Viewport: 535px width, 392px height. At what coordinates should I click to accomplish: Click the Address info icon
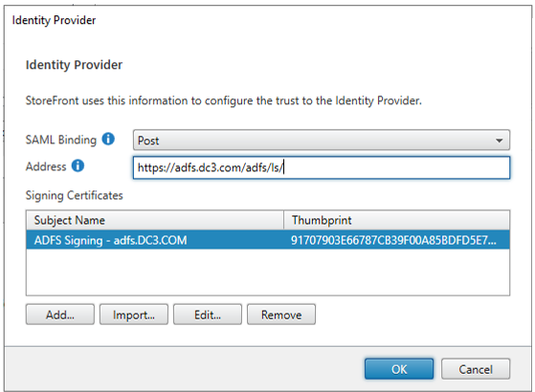(x=78, y=166)
